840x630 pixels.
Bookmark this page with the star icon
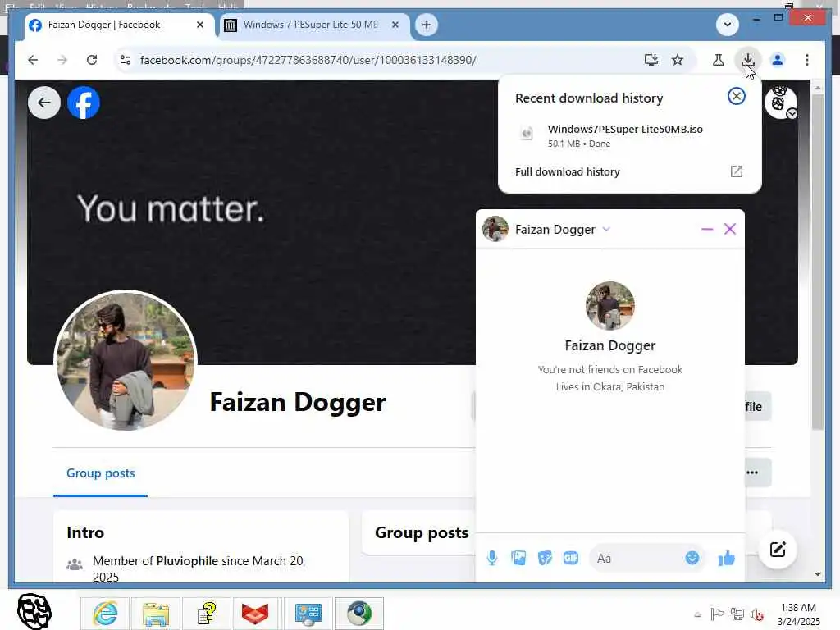click(678, 60)
